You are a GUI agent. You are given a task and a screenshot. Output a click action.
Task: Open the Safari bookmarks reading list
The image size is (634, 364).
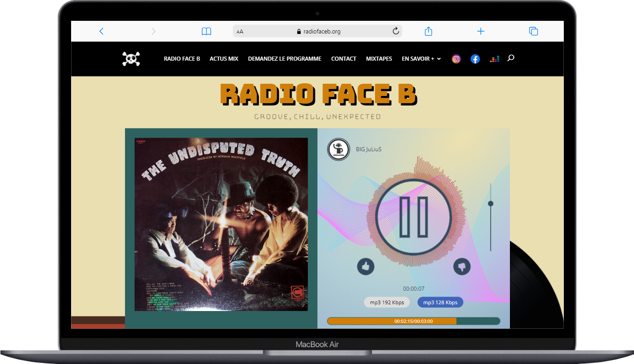207,31
